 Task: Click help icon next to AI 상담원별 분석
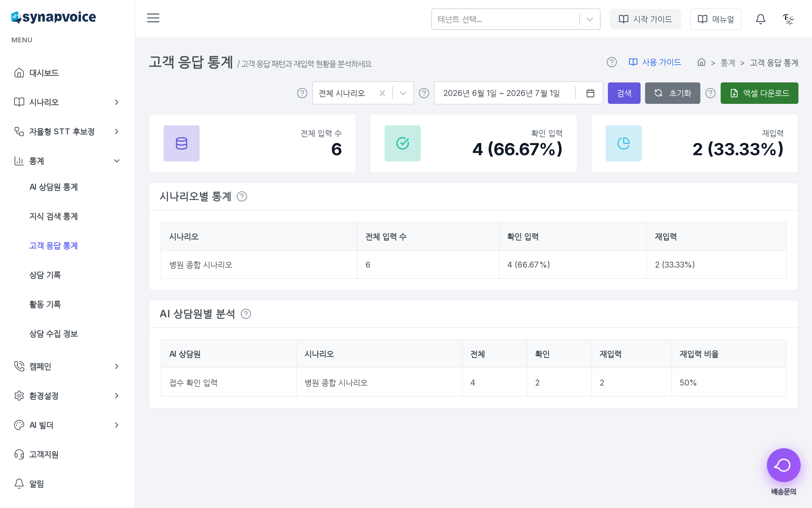click(246, 314)
